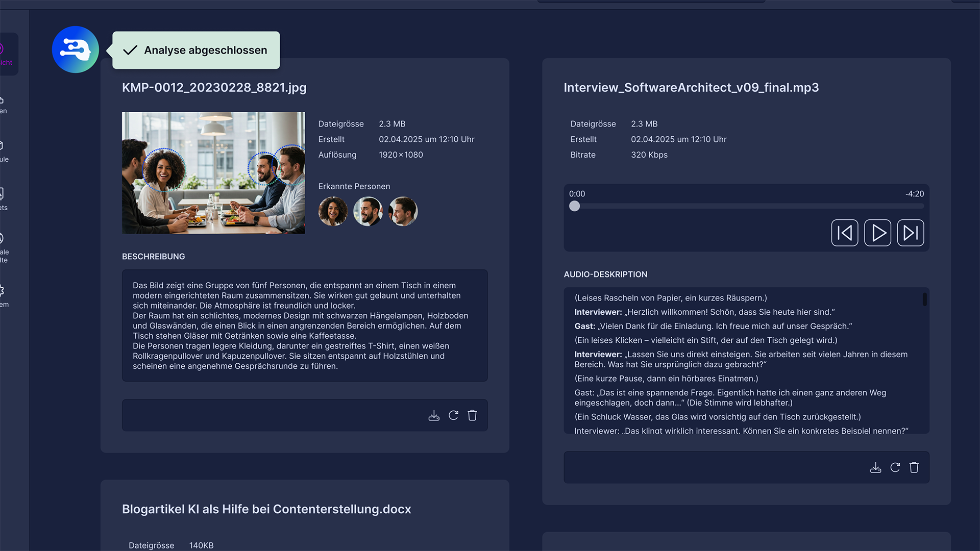Delete the KMP-0012 image card

click(473, 415)
